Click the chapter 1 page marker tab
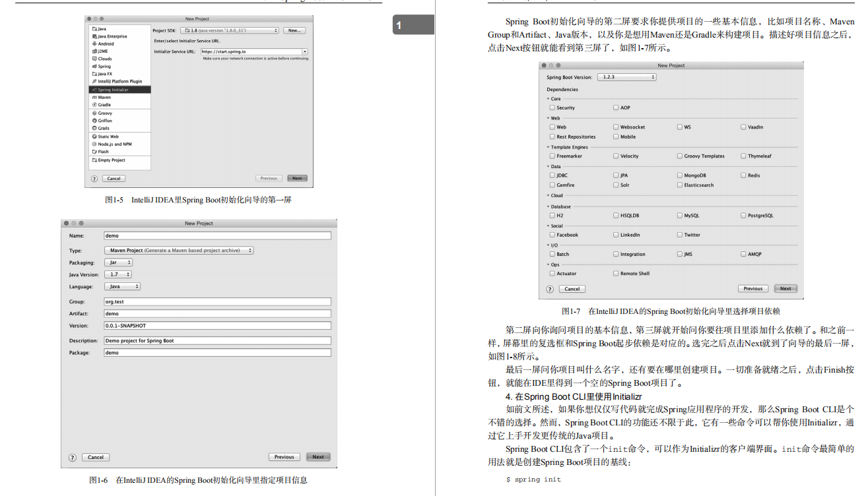The width and height of the screenshot is (868, 496). [x=413, y=25]
